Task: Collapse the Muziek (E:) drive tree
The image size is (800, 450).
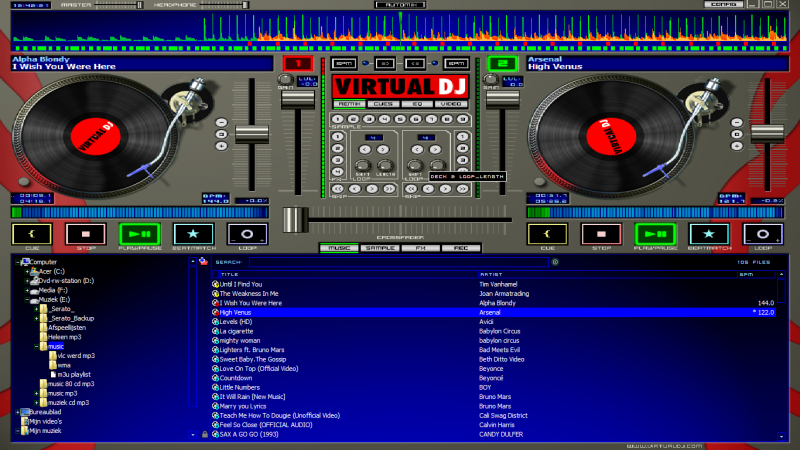Action: [x=27, y=299]
